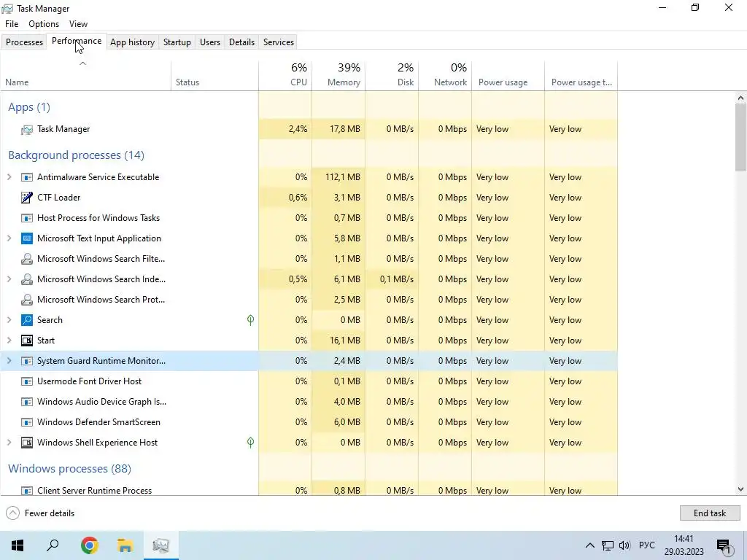Click the Microsoft Windows Search Protocol Host icon

tap(27, 300)
